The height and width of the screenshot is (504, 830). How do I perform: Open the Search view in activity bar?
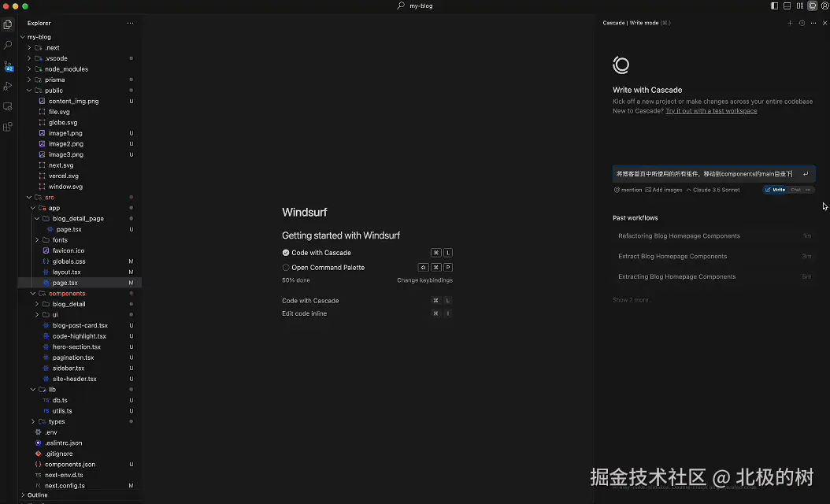8,45
